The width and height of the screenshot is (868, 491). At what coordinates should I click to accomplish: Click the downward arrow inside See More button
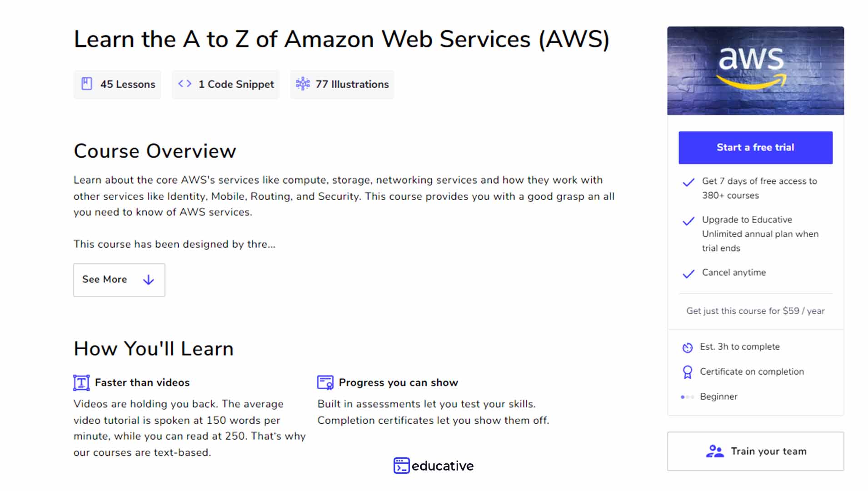coord(148,280)
